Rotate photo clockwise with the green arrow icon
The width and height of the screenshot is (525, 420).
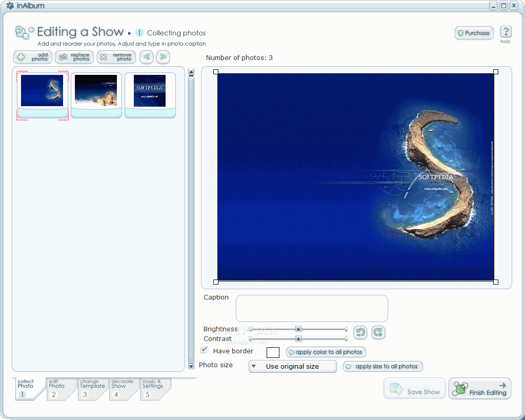(378, 332)
